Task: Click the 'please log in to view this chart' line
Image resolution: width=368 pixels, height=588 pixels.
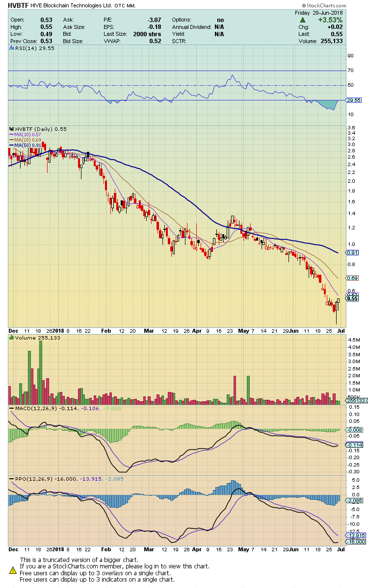Action: tap(114, 566)
